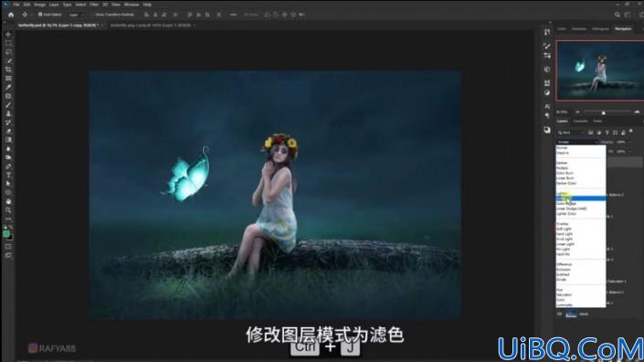Image resolution: width=644 pixels, height=362 pixels.
Task: Choose Difference blend mode
Action: (x=580, y=264)
